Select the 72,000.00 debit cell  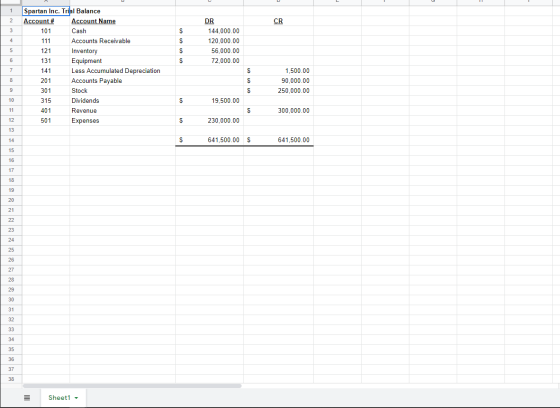point(209,61)
